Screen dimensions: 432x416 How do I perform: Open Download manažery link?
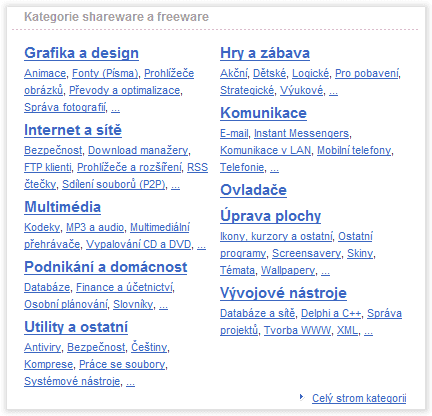pyautogui.click(x=138, y=150)
